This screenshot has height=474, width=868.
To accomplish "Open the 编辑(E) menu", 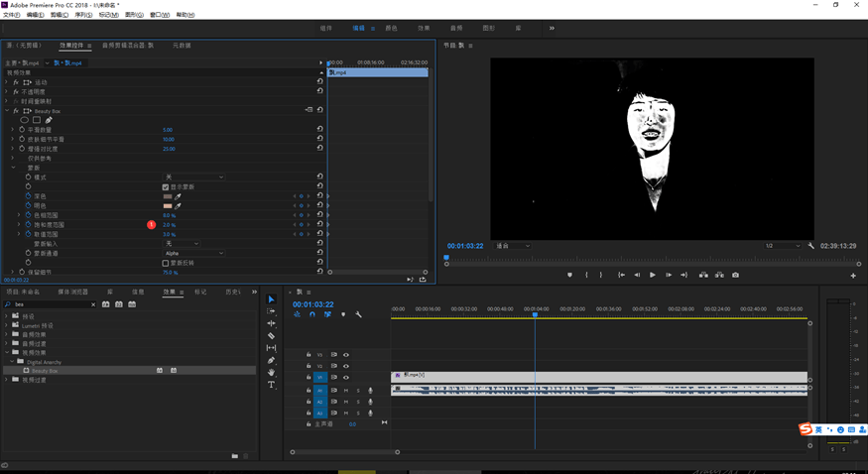I will [x=35, y=15].
